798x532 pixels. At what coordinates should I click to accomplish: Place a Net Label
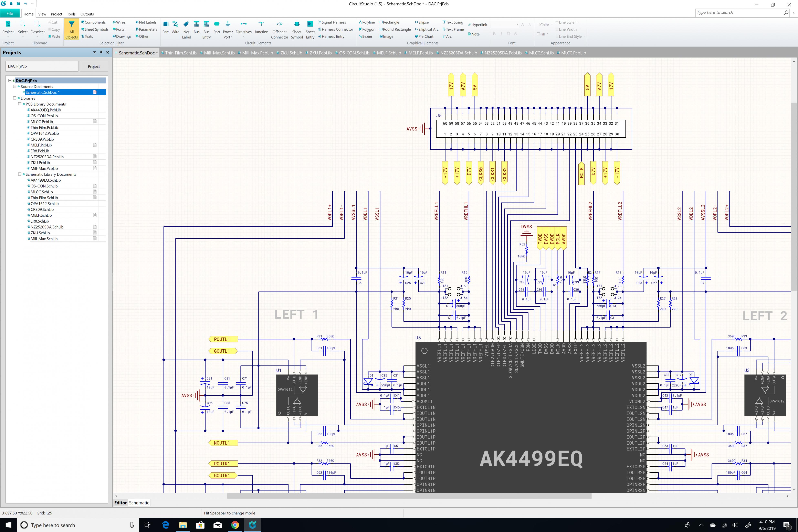tap(186, 30)
